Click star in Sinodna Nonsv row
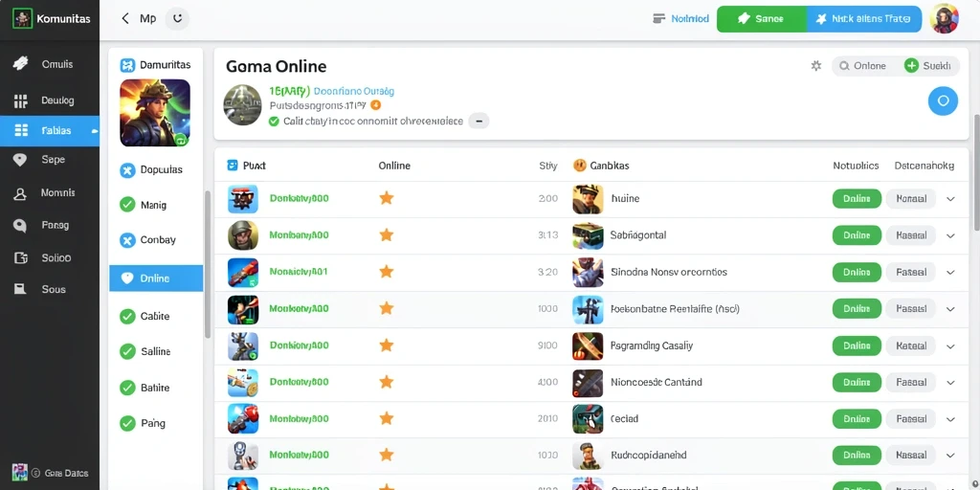The height and width of the screenshot is (490, 980). point(387,271)
